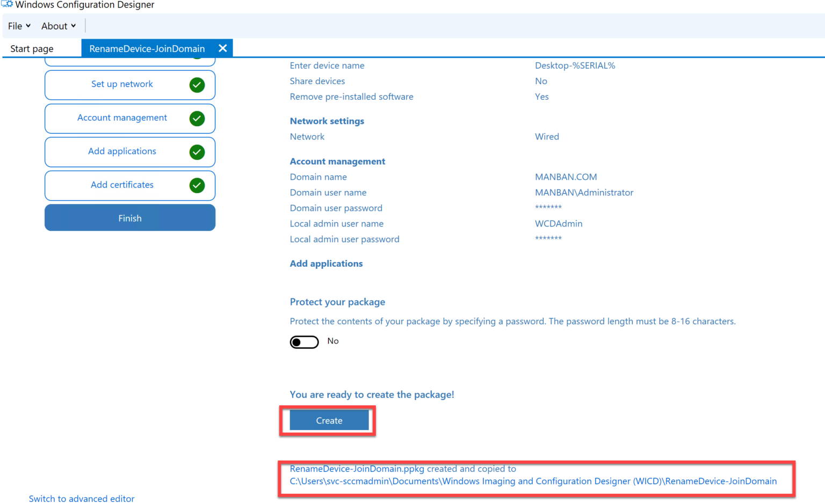Switch to the Start page tab
This screenshot has width=825, height=504.
[31, 48]
